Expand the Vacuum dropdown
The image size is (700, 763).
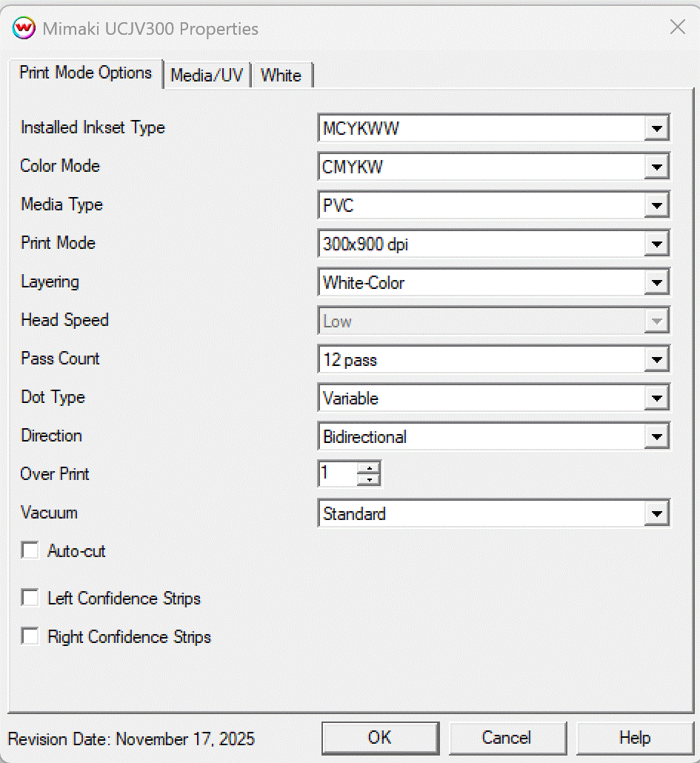656,514
